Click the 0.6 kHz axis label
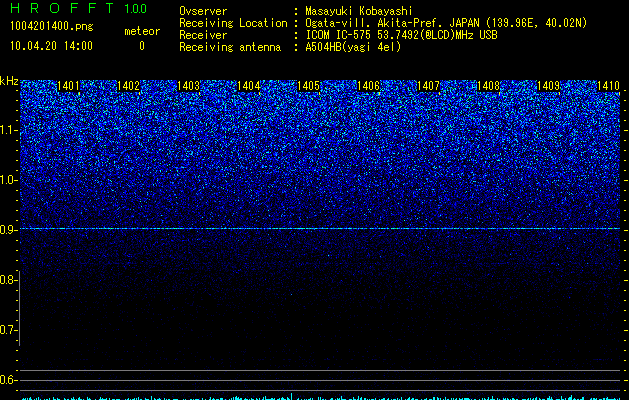 pos(8,380)
